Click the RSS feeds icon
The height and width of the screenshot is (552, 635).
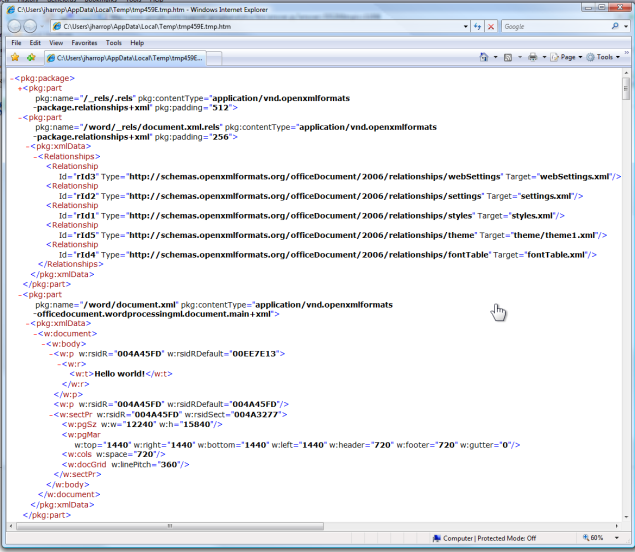point(509,58)
